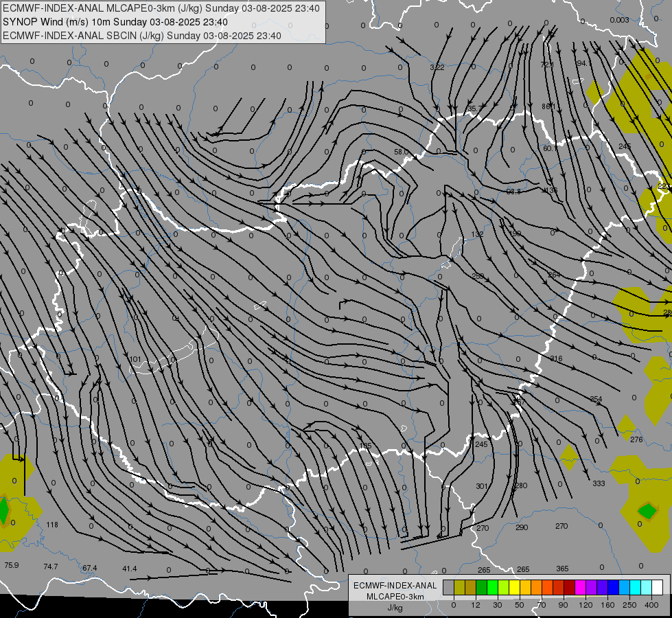Screen dimensions: 672x618
Task: Click the map value 290
Action: tap(522, 527)
